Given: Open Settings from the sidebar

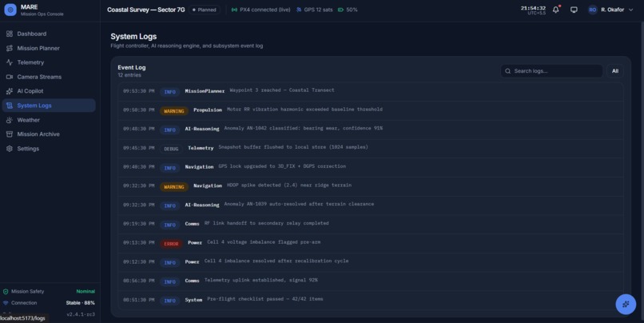Looking at the screenshot, I should click(49, 149).
